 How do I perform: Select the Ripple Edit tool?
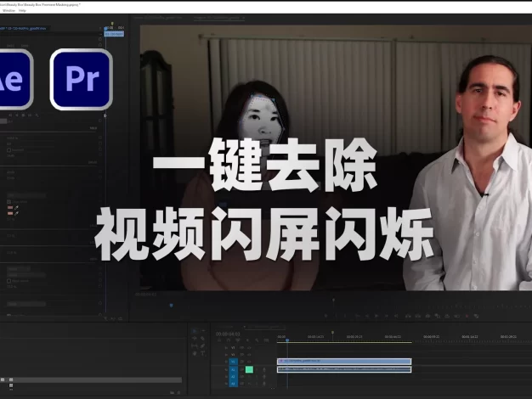[195, 339]
